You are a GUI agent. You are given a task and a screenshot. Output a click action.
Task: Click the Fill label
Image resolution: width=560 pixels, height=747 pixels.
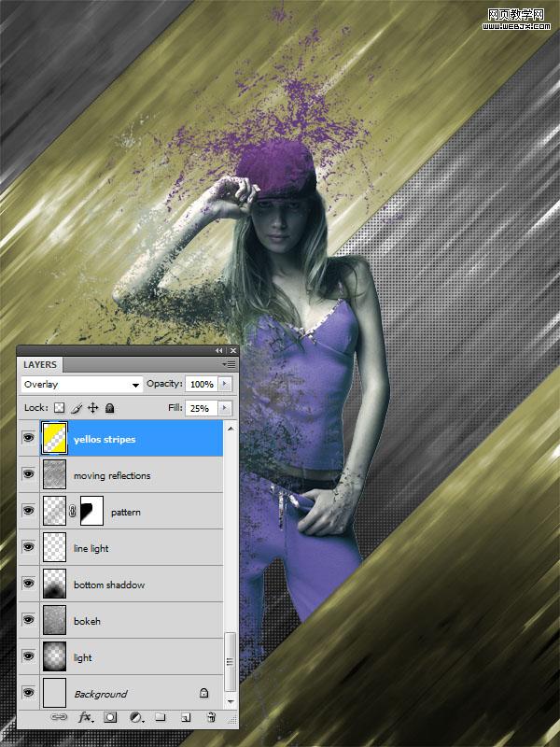pos(175,408)
